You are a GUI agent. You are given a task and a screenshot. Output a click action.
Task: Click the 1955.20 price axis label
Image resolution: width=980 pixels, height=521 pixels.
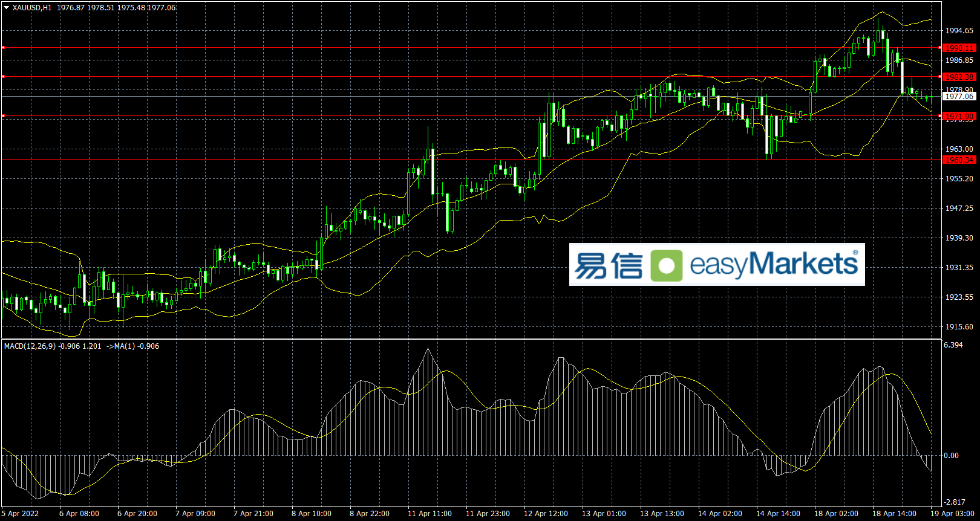[x=959, y=179]
